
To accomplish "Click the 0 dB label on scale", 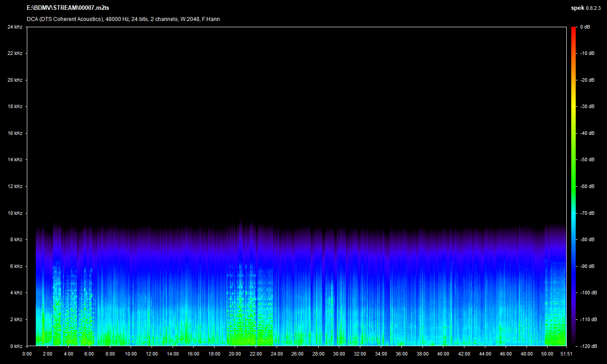I will (x=585, y=27).
